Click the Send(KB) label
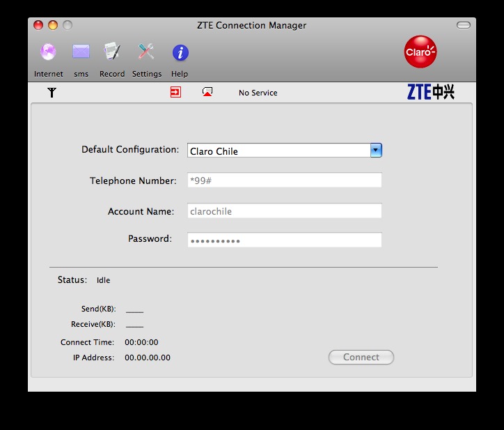504x430 pixels. tap(98, 309)
